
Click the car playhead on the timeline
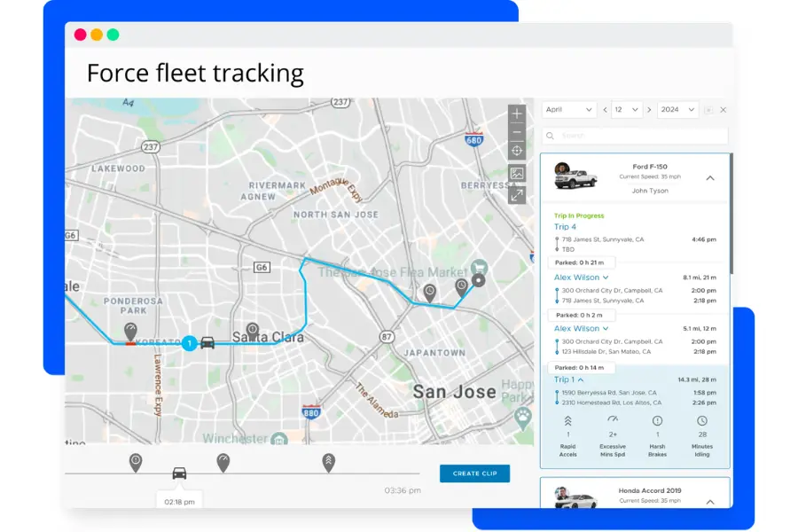coord(179,473)
